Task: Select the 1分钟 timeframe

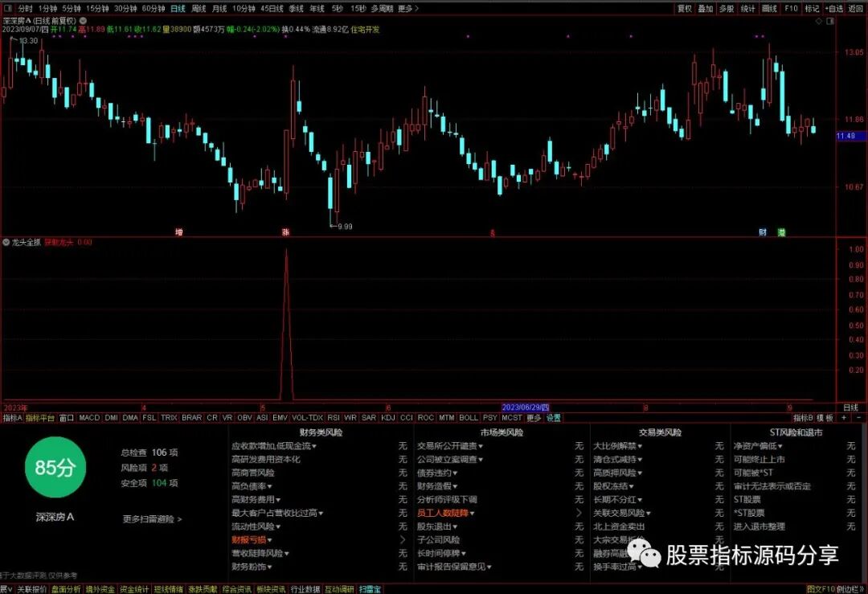Action: [x=47, y=8]
